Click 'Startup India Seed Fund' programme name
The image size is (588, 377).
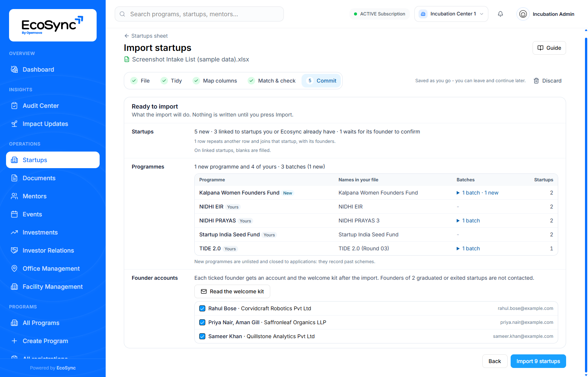coord(229,234)
